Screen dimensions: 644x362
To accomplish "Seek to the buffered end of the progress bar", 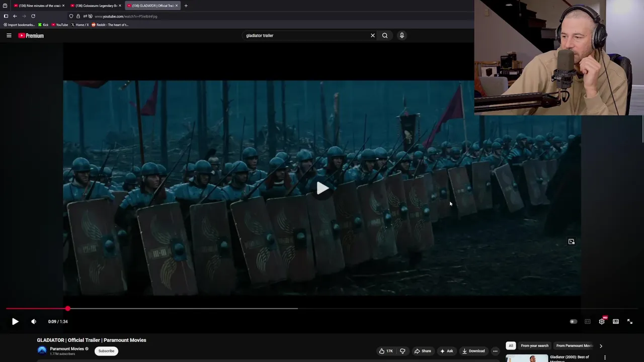I will [297, 309].
